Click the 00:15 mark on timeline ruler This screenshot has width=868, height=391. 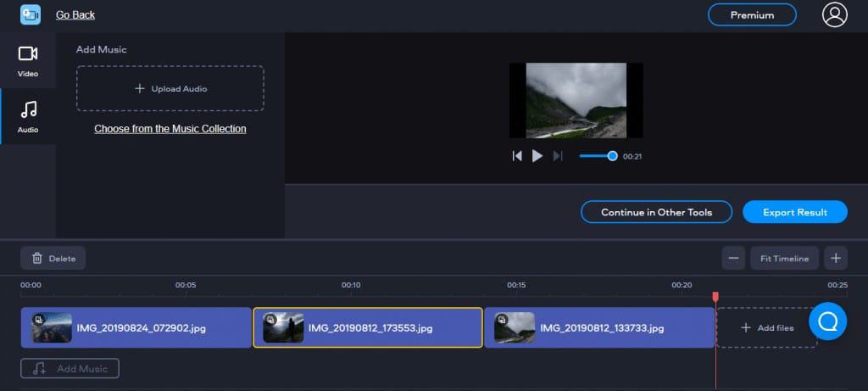click(516, 285)
